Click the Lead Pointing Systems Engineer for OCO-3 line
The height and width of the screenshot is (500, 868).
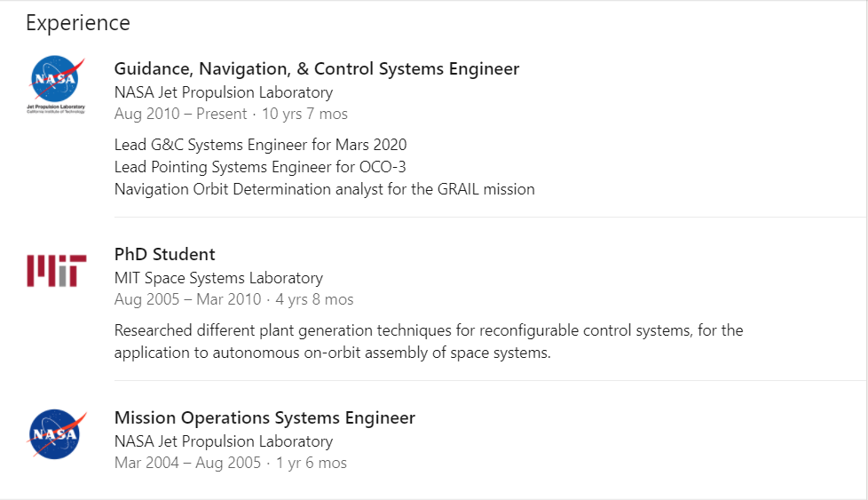click(x=260, y=167)
